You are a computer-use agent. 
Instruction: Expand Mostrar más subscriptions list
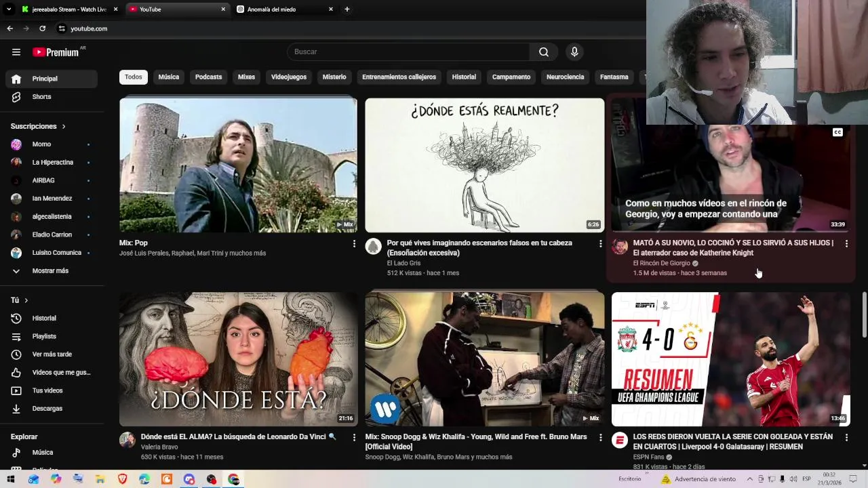click(52, 271)
